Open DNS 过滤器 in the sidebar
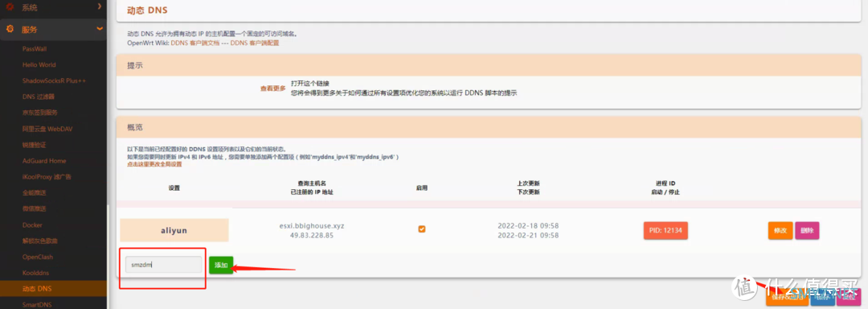The height and width of the screenshot is (309, 868). [39, 97]
